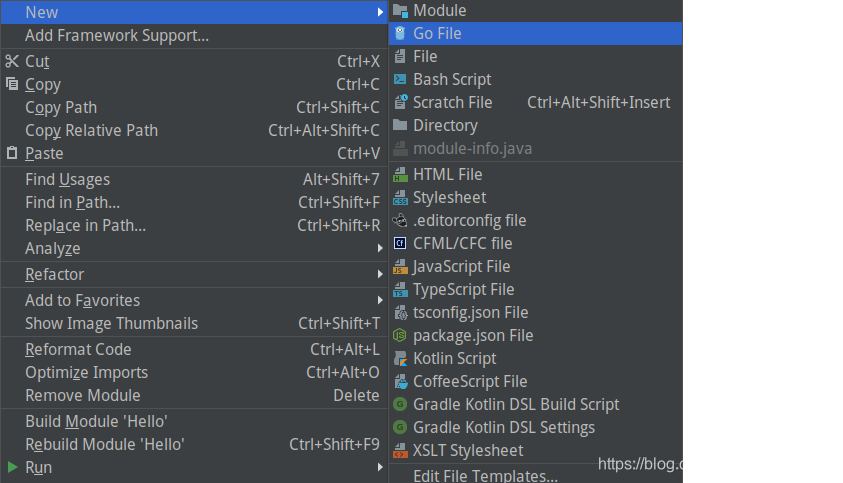Click the Delete shortcut text
843x483 pixels.
tap(356, 395)
